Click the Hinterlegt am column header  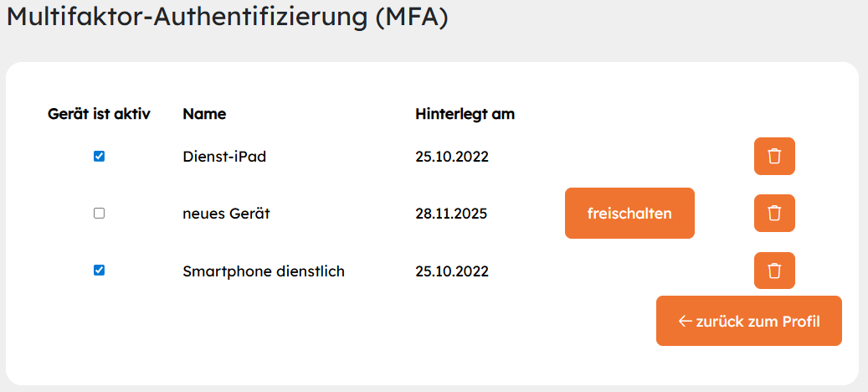pyautogui.click(x=465, y=114)
